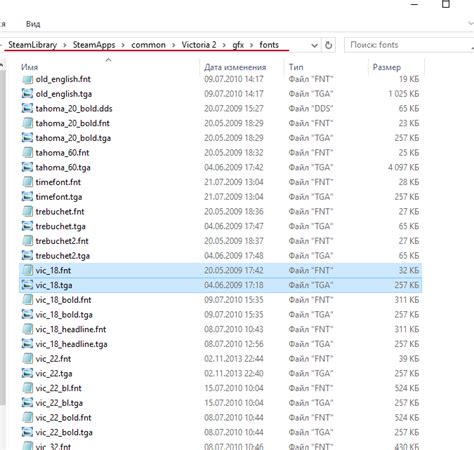Sort files by Имя column header
The width and height of the screenshot is (474, 450).
pyautogui.click(x=29, y=67)
